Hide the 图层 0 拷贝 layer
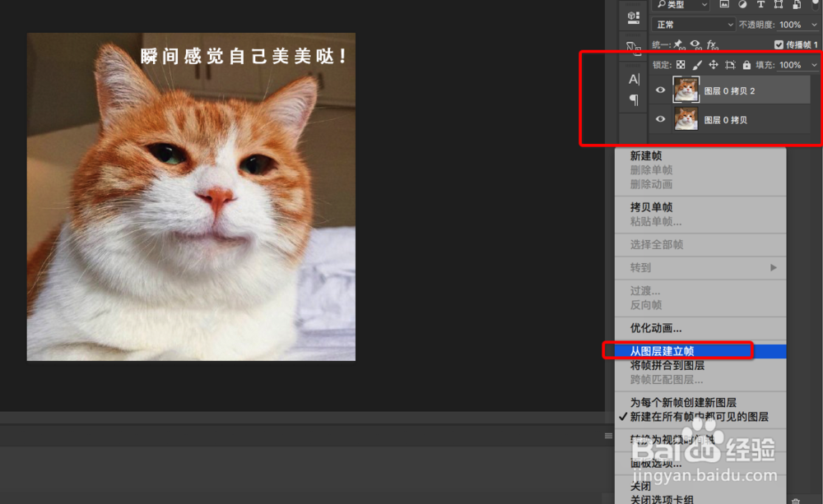 pyautogui.click(x=660, y=119)
